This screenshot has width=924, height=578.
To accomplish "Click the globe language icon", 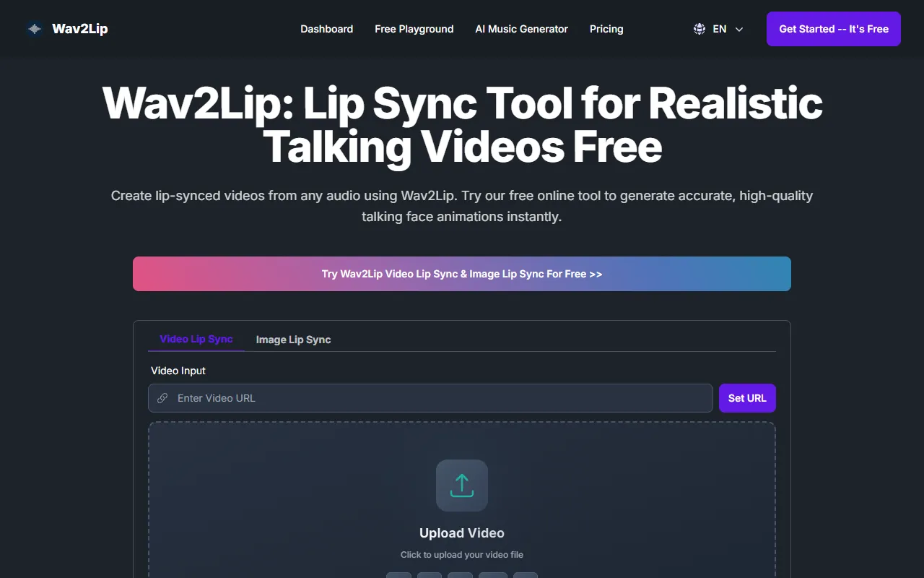I will pyautogui.click(x=699, y=29).
